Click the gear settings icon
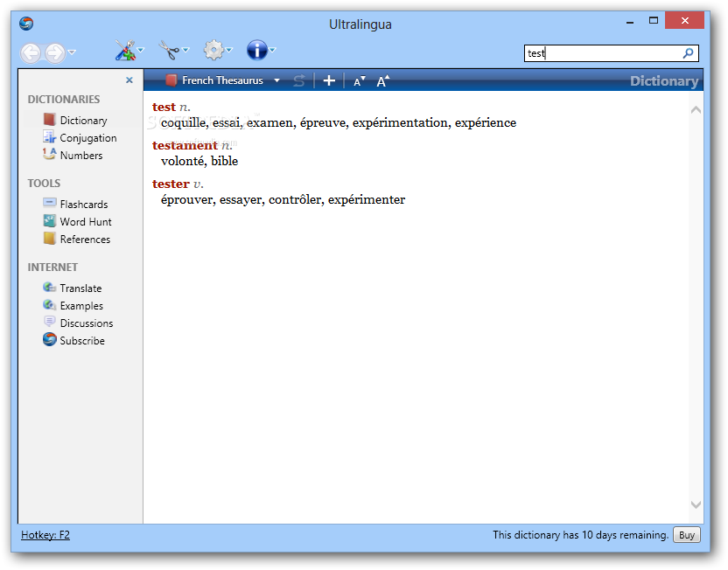Screen dimensions: 728x570 coord(213,50)
